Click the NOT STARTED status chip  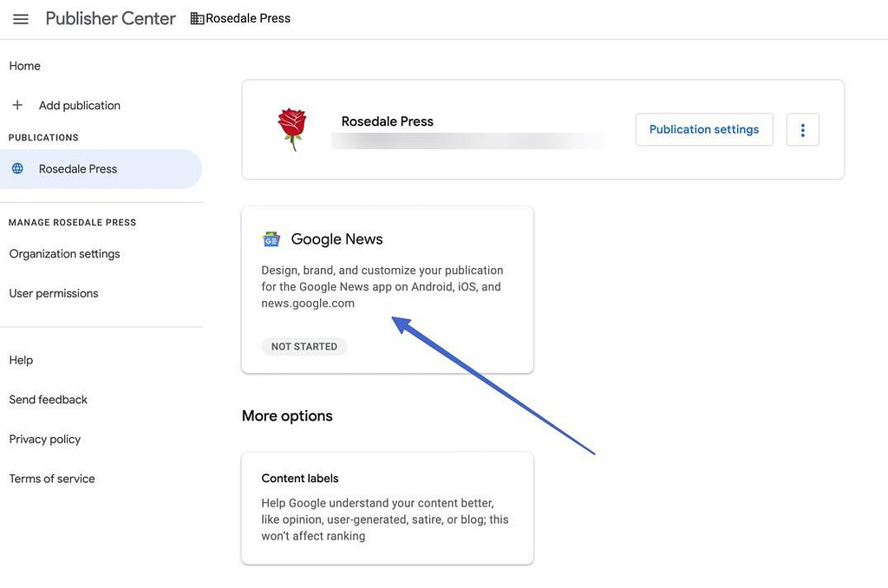coord(304,346)
